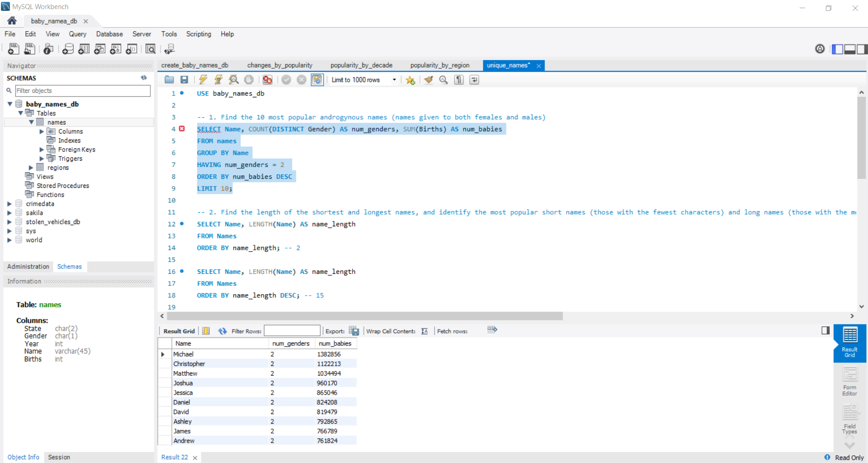Open a new SQL tab from the toolbar
The image size is (868, 463).
tap(13, 49)
